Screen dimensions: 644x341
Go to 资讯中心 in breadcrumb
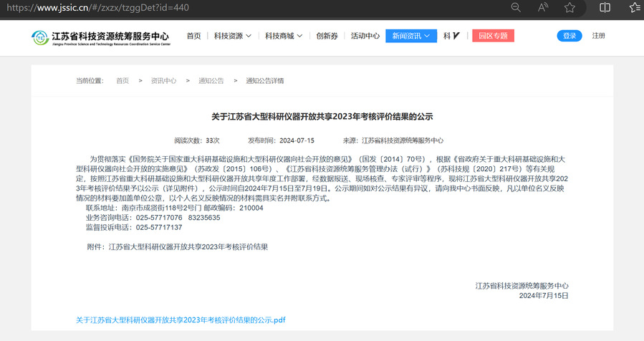163,80
